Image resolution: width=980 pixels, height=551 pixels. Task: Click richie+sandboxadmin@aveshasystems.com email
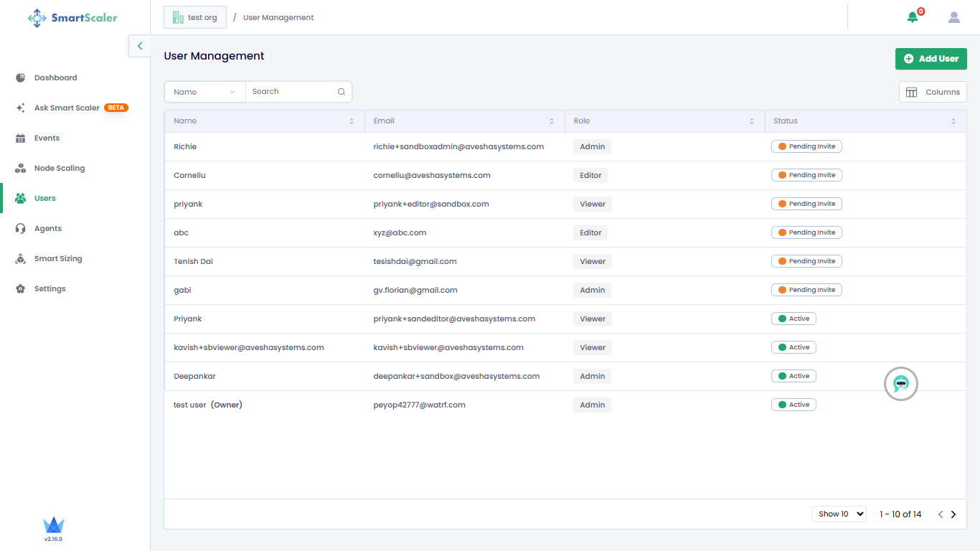(x=458, y=146)
